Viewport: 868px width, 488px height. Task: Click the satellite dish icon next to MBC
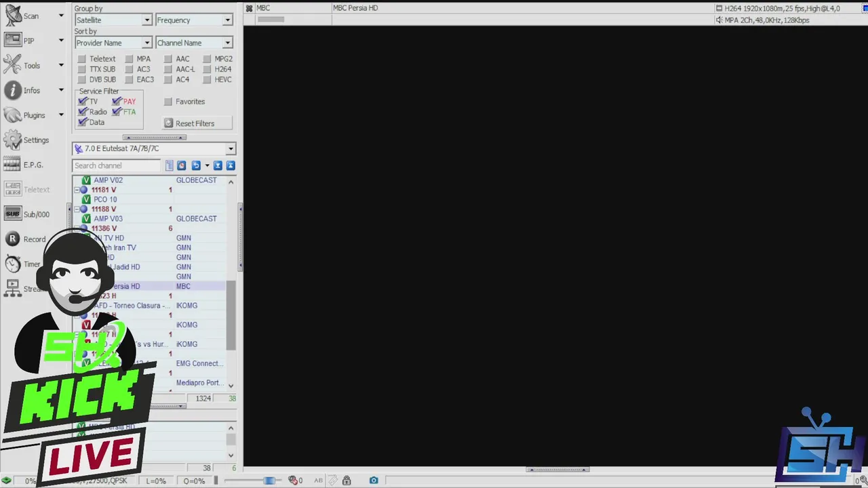(250, 8)
